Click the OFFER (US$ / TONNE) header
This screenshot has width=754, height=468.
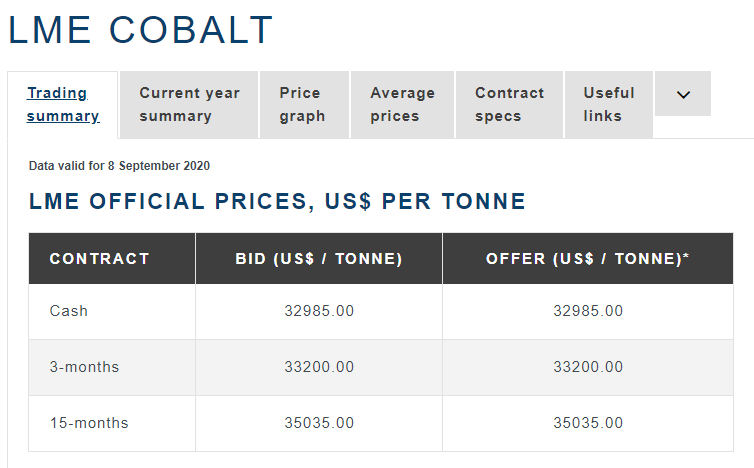588,259
